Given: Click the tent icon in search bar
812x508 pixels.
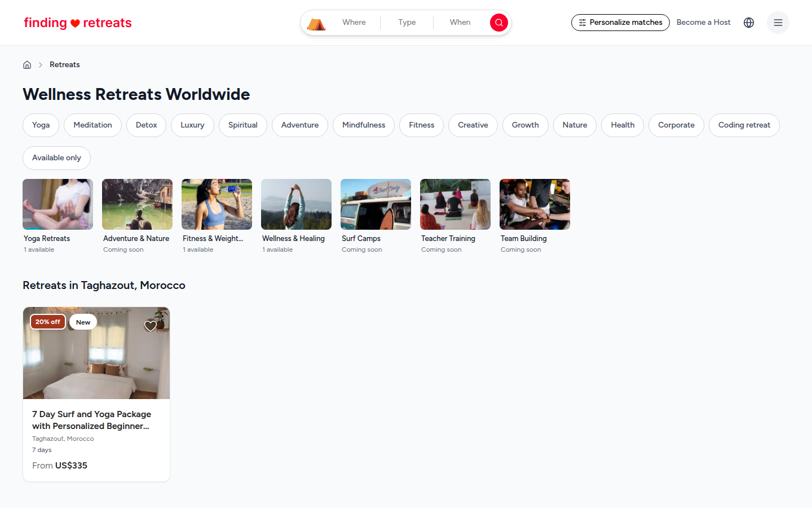Looking at the screenshot, I should point(316,23).
